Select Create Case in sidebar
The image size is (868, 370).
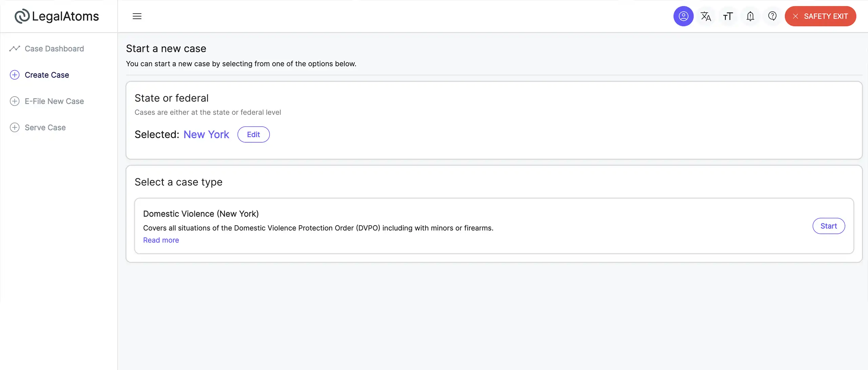47,75
